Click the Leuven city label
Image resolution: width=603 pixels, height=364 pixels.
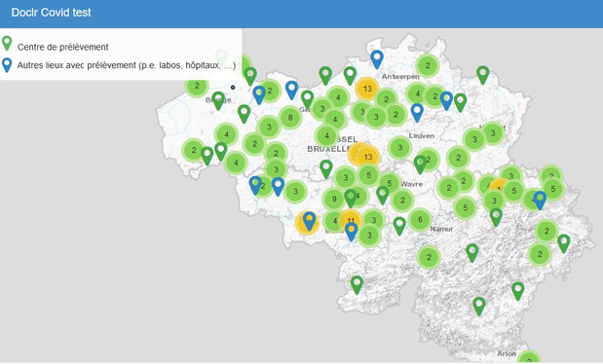click(x=422, y=135)
